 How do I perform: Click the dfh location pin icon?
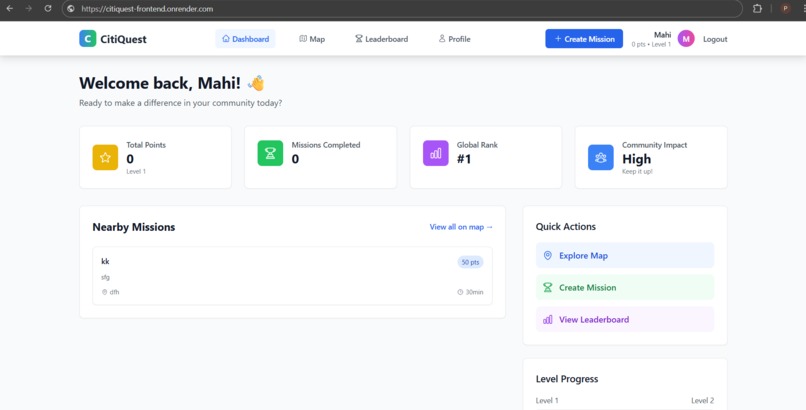104,292
